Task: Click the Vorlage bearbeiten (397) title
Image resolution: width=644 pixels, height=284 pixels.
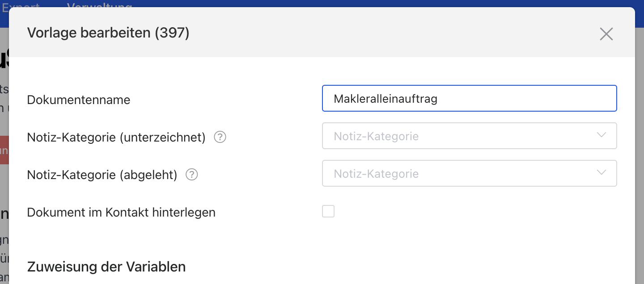Action: point(108,33)
